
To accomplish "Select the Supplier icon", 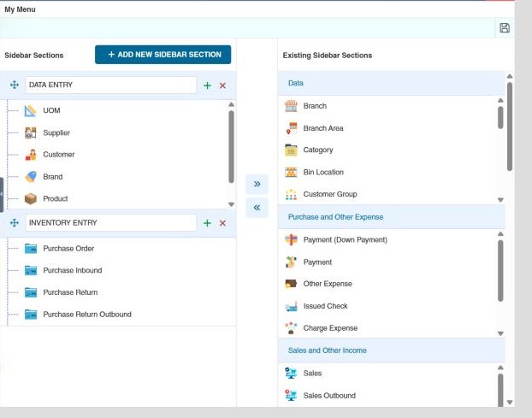I will point(31,132).
